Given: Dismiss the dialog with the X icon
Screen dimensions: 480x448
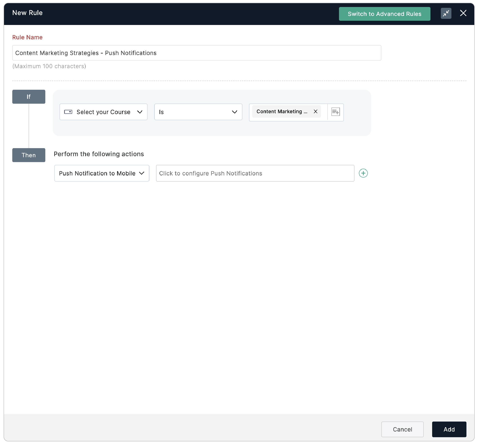Looking at the screenshot, I should (463, 13).
